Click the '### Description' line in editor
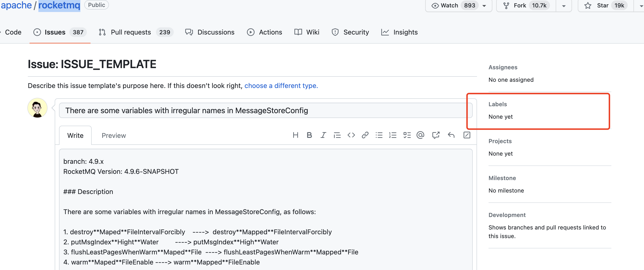The height and width of the screenshot is (270, 644). tap(88, 192)
